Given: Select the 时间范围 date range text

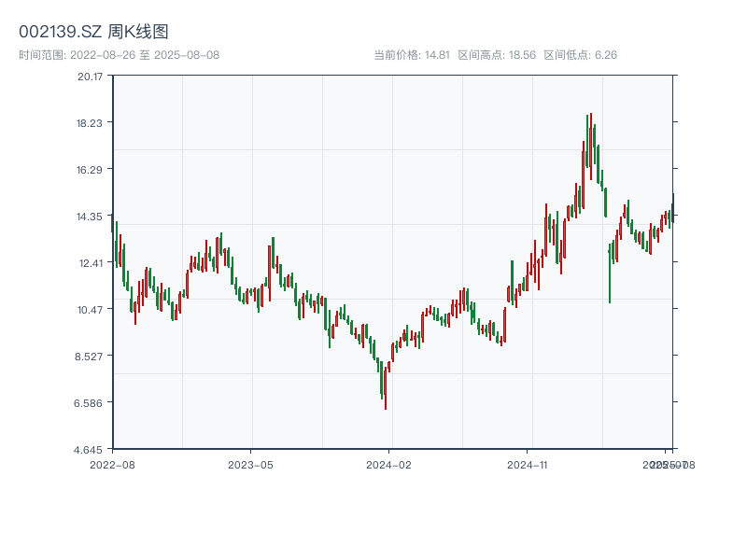Looking at the screenshot, I should tap(120, 55).
